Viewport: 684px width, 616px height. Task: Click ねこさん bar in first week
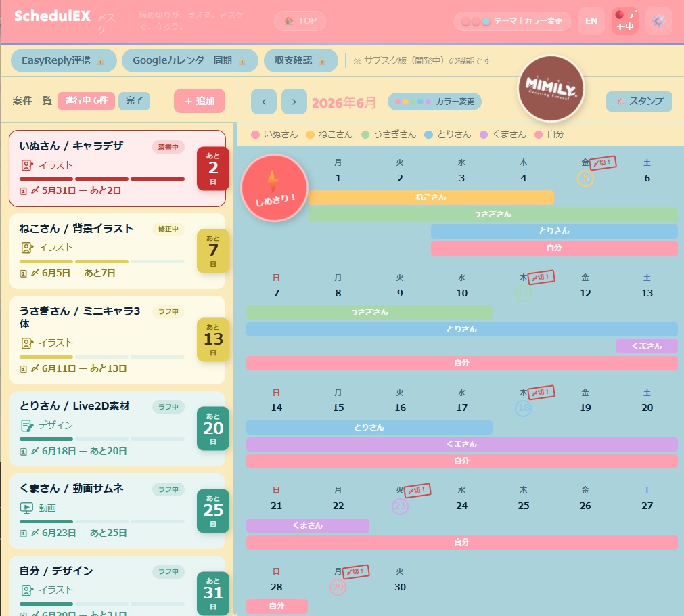(431, 198)
